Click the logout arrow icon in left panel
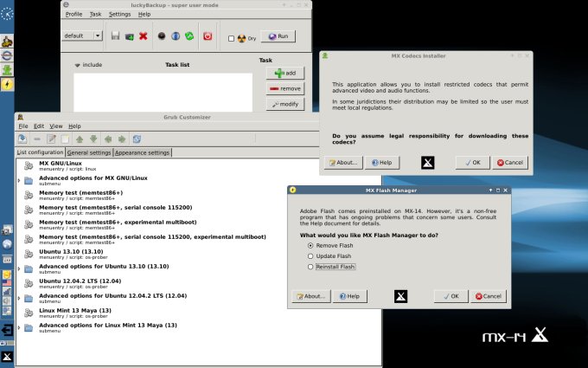Screen dimensions: 588x368 (x=7, y=330)
